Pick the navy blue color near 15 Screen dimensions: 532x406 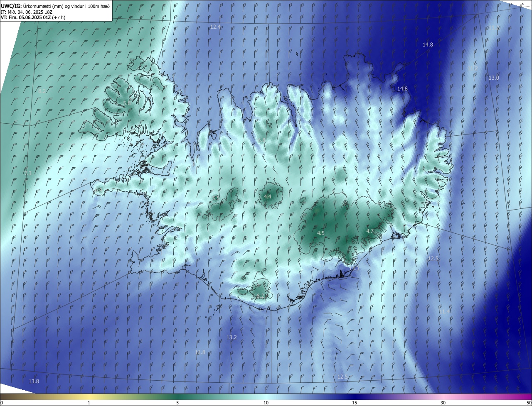point(355,396)
